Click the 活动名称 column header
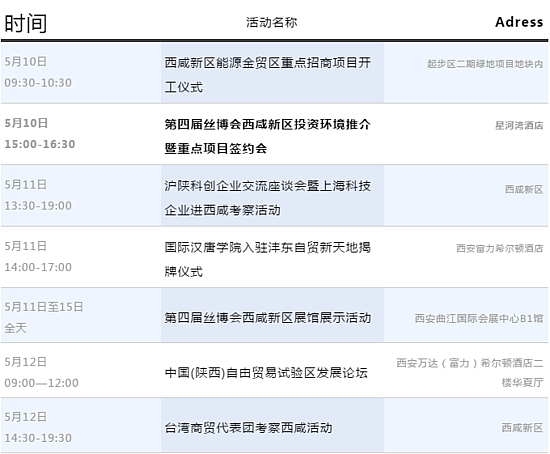Image resolution: width=550 pixels, height=454 pixels. (x=271, y=22)
